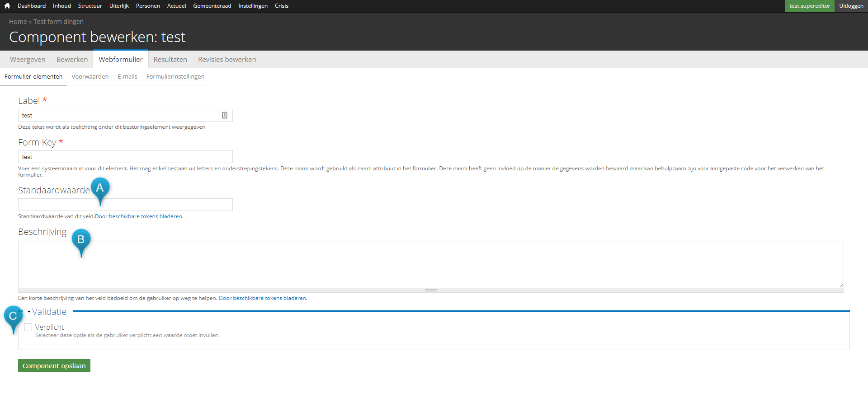Open the Structuur menu in the admin bar
868x412 pixels.
pos(90,6)
